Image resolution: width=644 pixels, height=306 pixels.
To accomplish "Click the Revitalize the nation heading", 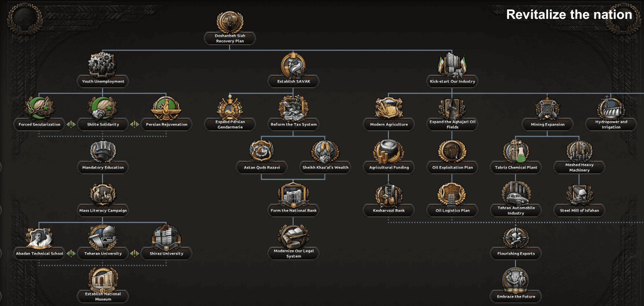I will click(x=569, y=14).
